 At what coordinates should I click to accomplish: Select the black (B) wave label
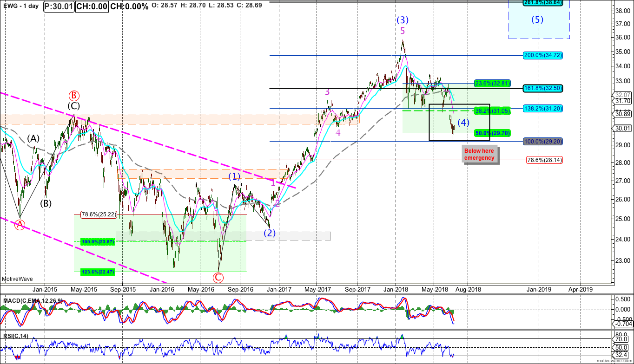point(46,203)
